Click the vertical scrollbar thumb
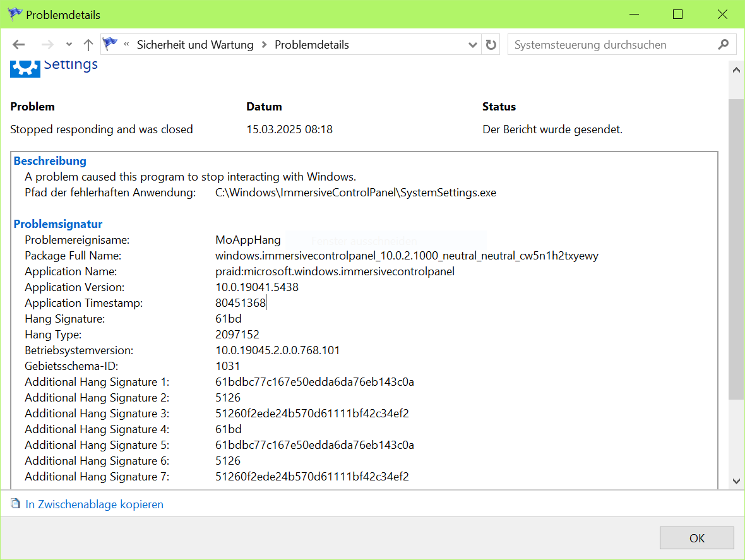Viewport: 745px width, 560px height. point(736,249)
